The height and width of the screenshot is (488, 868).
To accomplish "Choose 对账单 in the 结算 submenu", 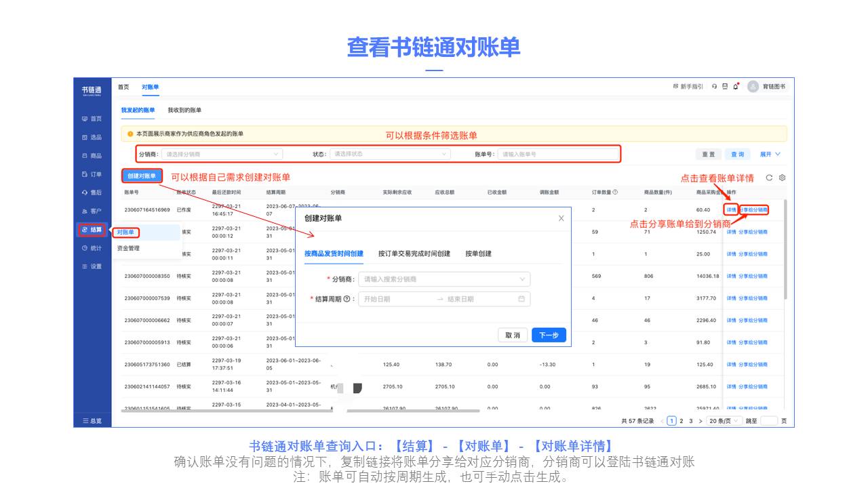I will click(125, 232).
